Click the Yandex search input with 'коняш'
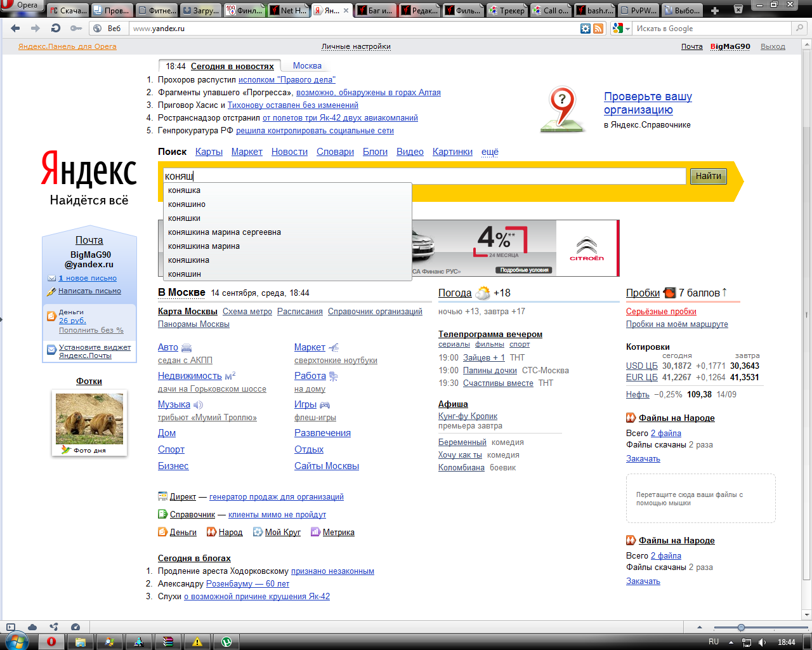The width and height of the screenshot is (812, 650). (424, 176)
